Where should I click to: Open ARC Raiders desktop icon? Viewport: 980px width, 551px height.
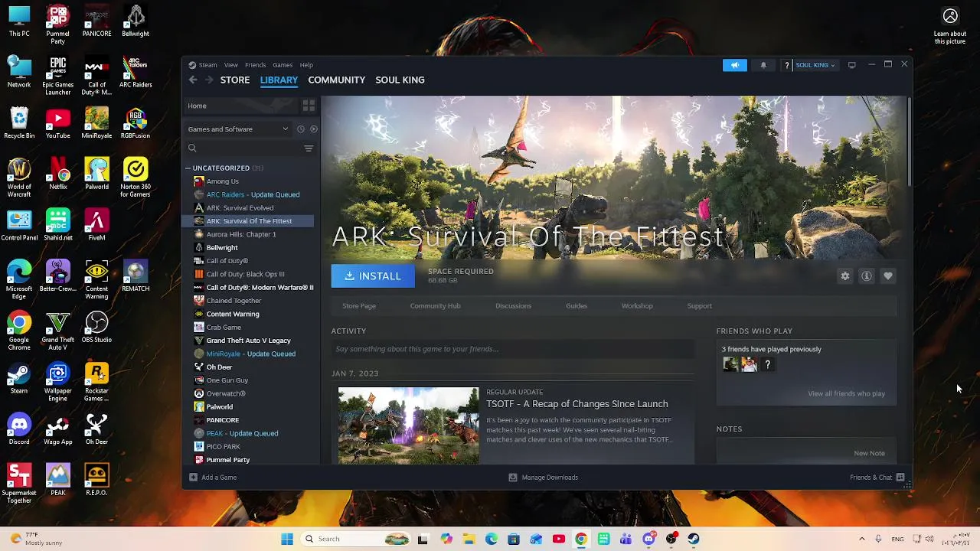pyautogui.click(x=136, y=73)
